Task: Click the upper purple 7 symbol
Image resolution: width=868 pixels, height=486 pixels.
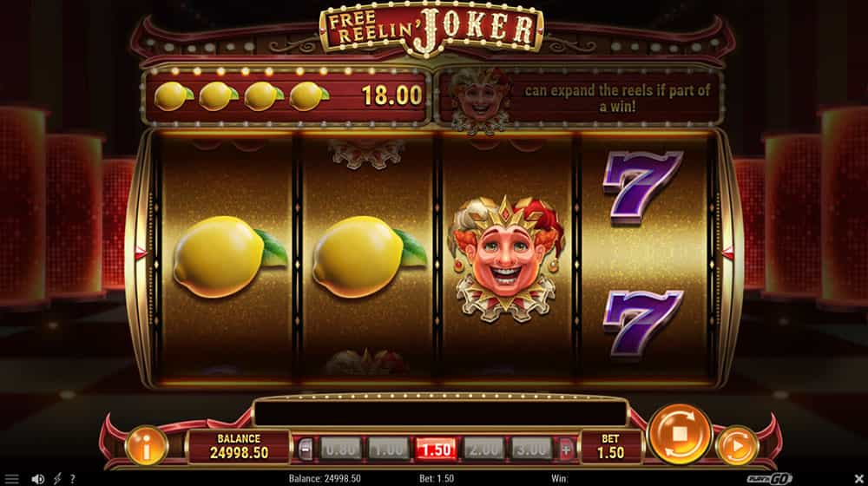Action: point(642,187)
